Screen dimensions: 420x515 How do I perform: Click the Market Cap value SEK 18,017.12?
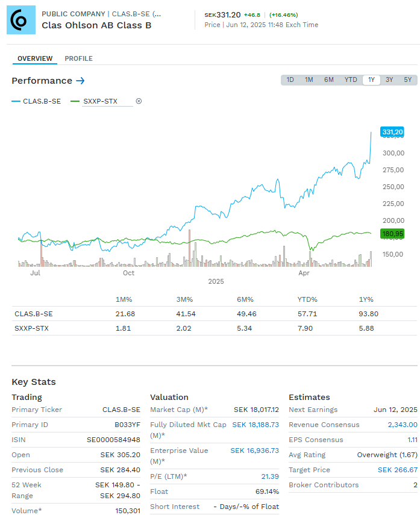click(x=256, y=410)
